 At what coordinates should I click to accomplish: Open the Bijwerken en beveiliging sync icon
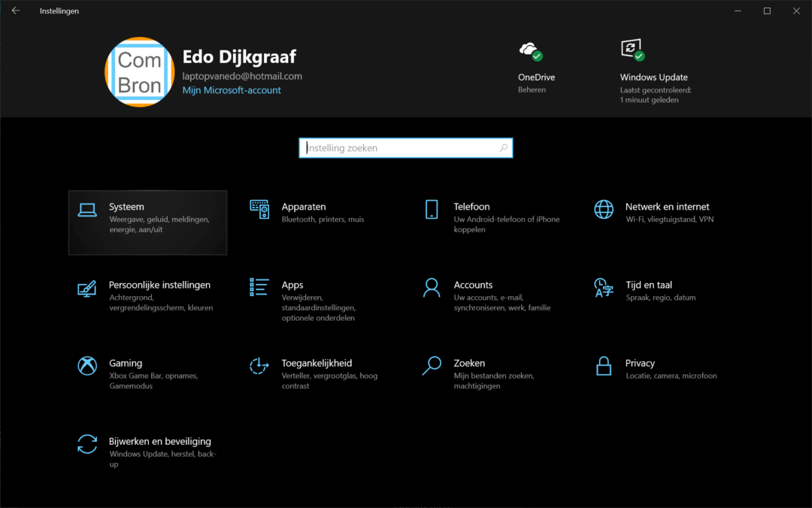(88, 444)
